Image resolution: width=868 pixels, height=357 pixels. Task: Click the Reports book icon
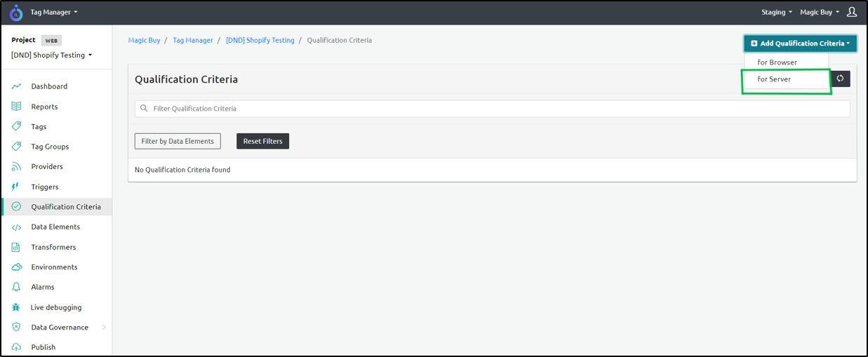(x=16, y=107)
